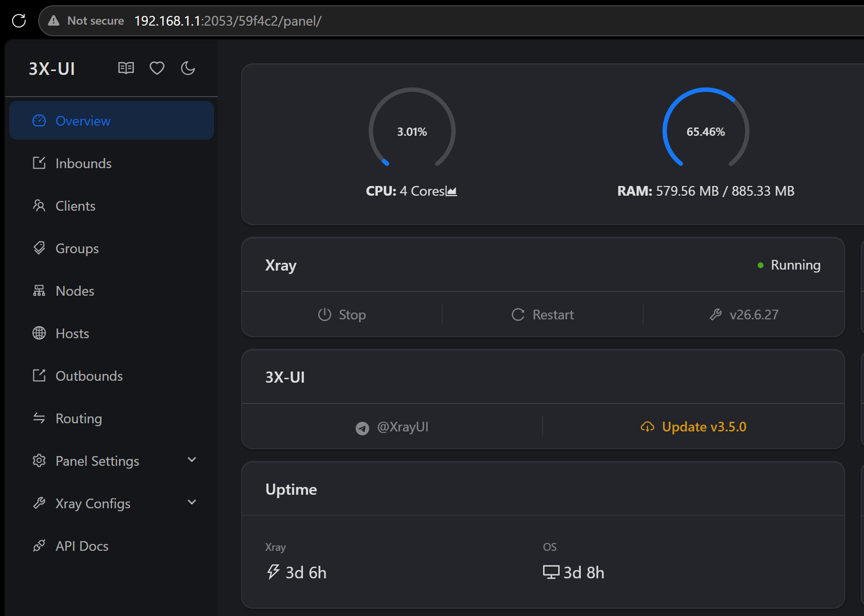Expand the Panel Settings submenu chevron
The image size is (864, 616).
coord(192,460)
